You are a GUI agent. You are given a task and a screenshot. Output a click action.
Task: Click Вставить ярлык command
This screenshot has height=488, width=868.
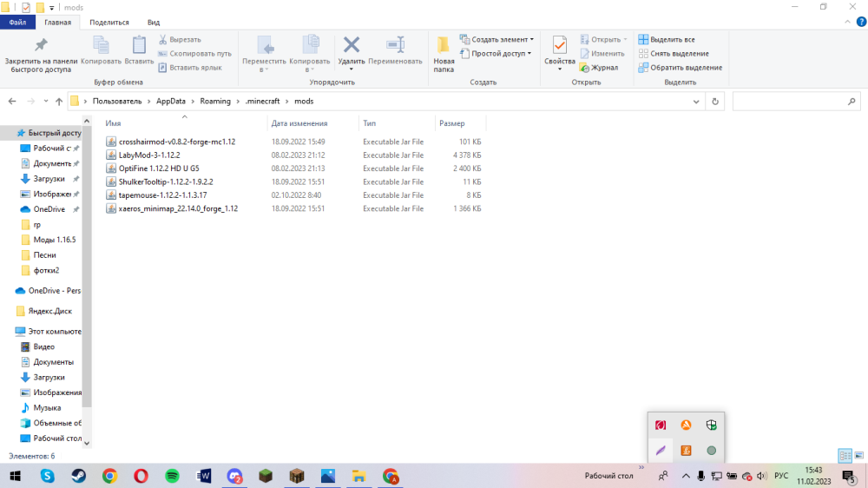pos(190,68)
